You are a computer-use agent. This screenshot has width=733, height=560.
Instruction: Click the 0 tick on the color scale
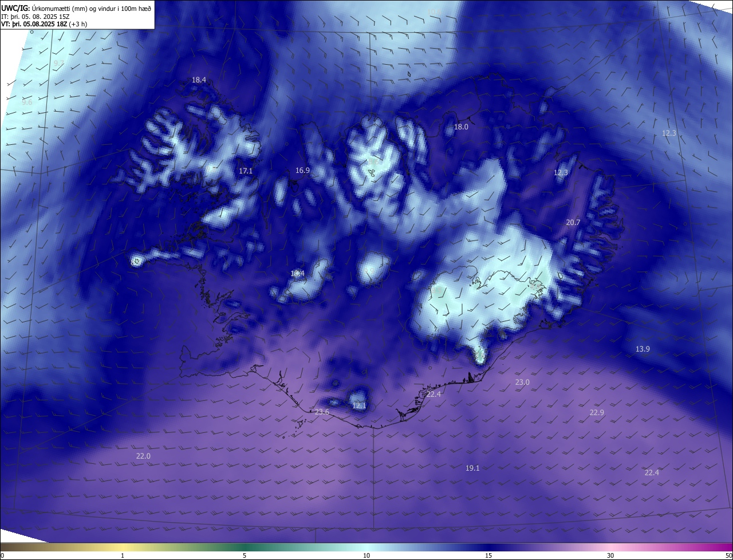click(2, 555)
